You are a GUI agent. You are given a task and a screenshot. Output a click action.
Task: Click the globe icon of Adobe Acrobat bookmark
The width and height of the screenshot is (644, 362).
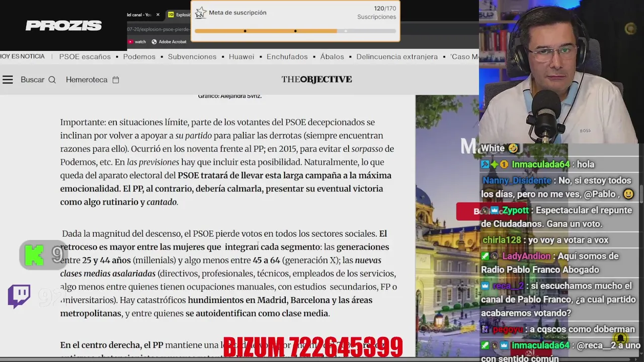154,42
